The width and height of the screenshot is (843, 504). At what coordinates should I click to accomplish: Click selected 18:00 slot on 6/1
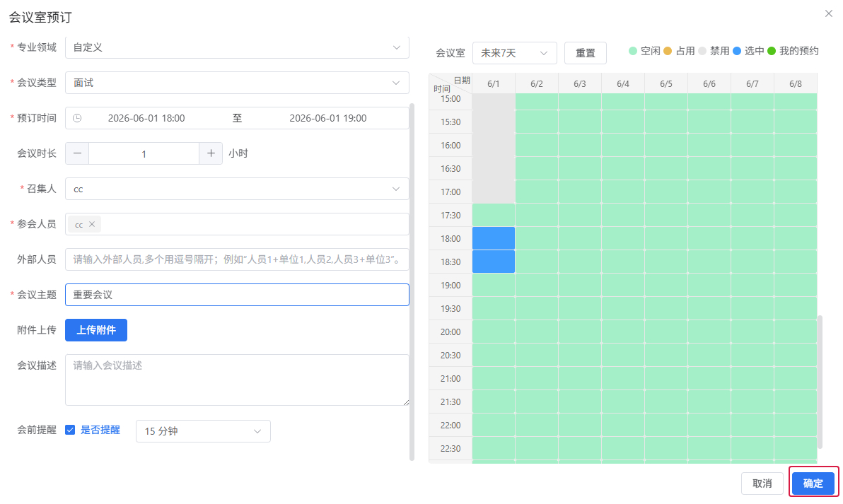494,238
